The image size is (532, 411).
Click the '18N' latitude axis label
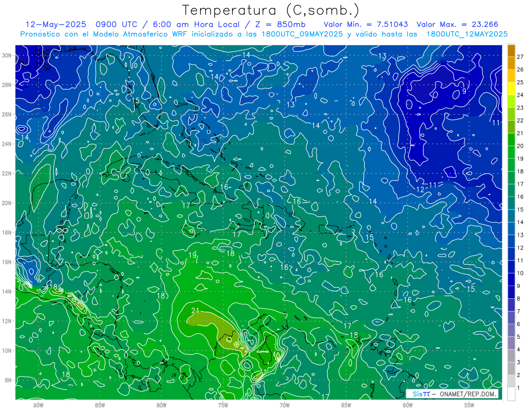(7, 232)
